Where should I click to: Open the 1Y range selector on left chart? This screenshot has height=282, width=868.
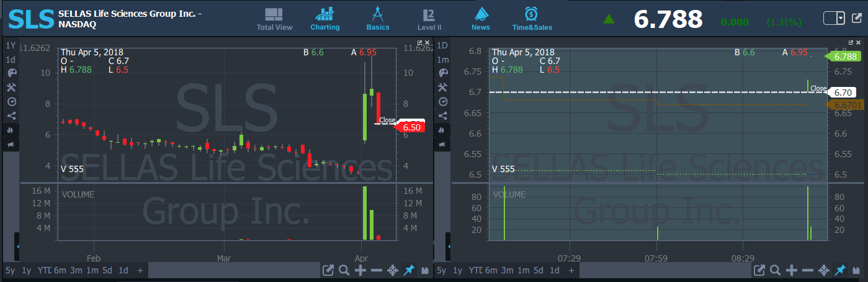pyautogui.click(x=11, y=45)
